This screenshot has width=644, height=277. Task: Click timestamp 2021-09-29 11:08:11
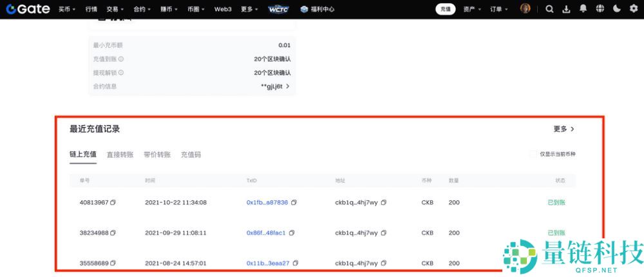coord(176,233)
